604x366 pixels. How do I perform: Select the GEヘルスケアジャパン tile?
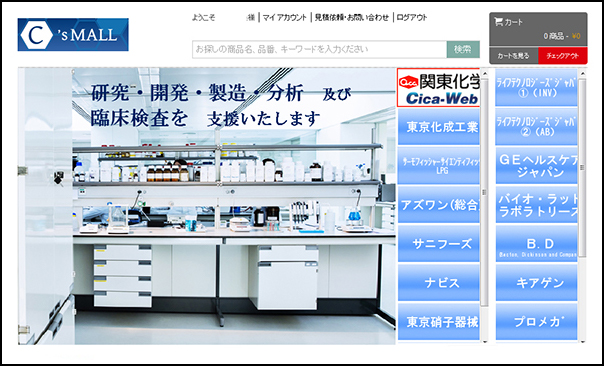[537, 166]
